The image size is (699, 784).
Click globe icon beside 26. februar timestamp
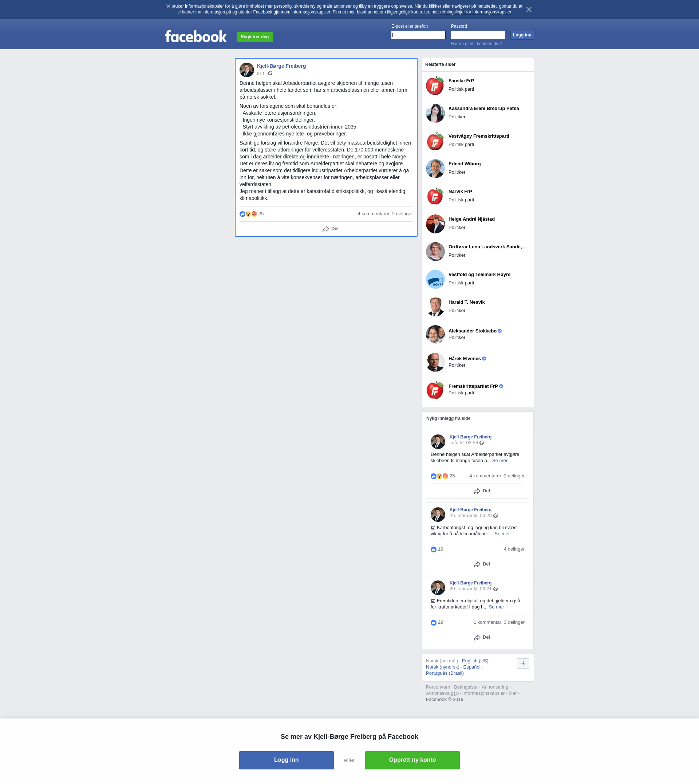pos(495,516)
